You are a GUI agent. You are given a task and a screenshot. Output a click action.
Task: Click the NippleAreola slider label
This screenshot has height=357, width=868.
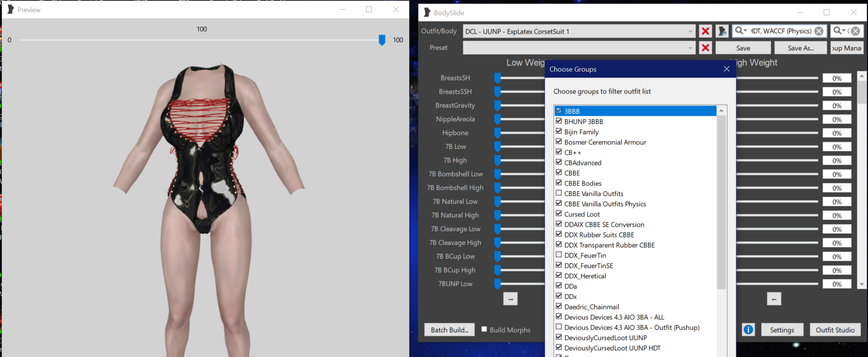tap(455, 119)
